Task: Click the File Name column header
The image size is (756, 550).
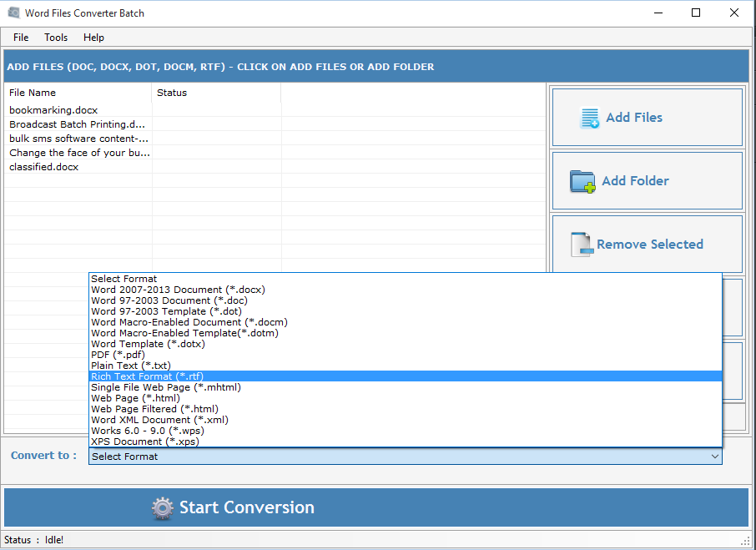Action: coord(78,93)
